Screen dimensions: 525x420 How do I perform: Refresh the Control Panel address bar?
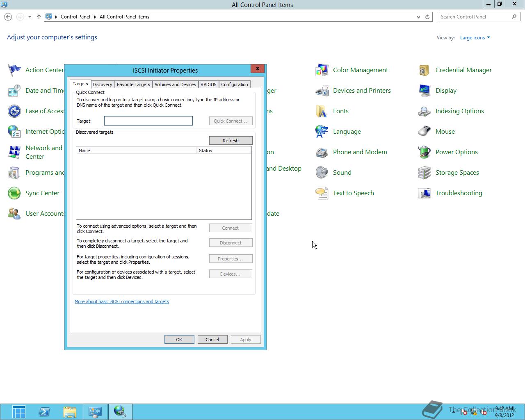coord(427,17)
